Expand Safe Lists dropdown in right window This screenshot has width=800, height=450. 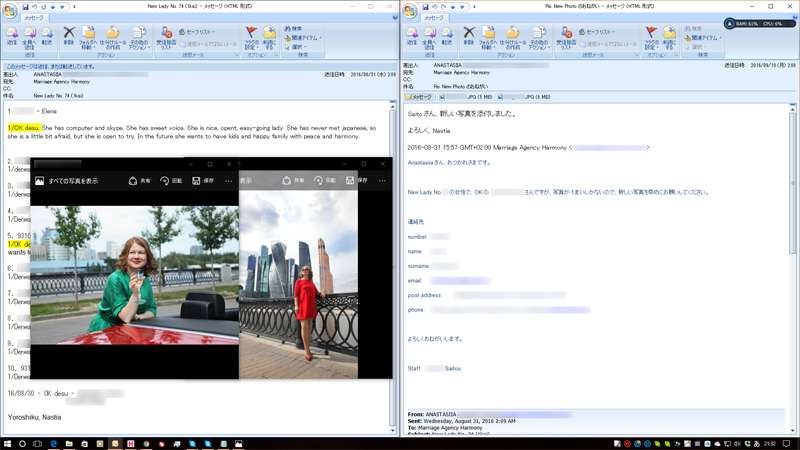tap(596, 32)
